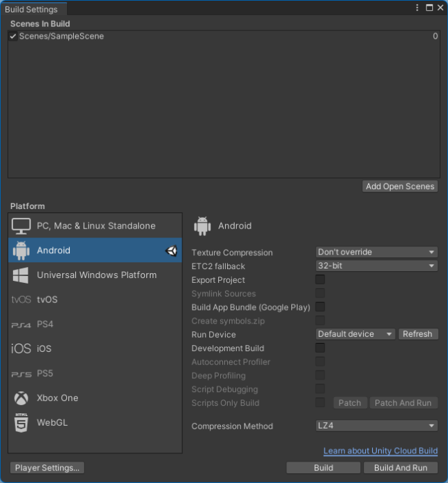Screen dimensions: 448x483
Task: Toggle the Autoconnect Profiler checkbox
Action: point(320,362)
